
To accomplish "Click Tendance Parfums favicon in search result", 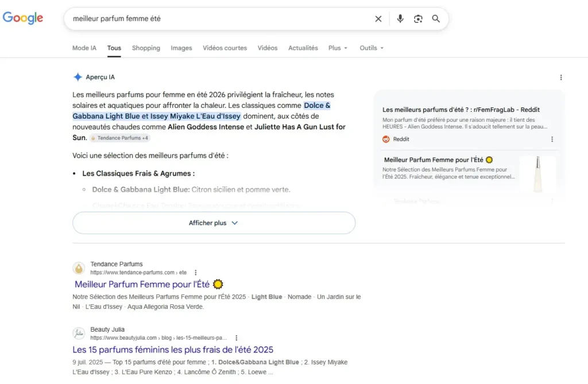I will pyautogui.click(x=79, y=268).
